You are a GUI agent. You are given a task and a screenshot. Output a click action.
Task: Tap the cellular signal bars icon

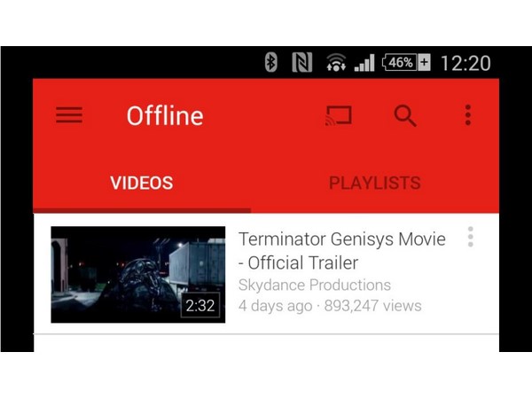pos(364,63)
